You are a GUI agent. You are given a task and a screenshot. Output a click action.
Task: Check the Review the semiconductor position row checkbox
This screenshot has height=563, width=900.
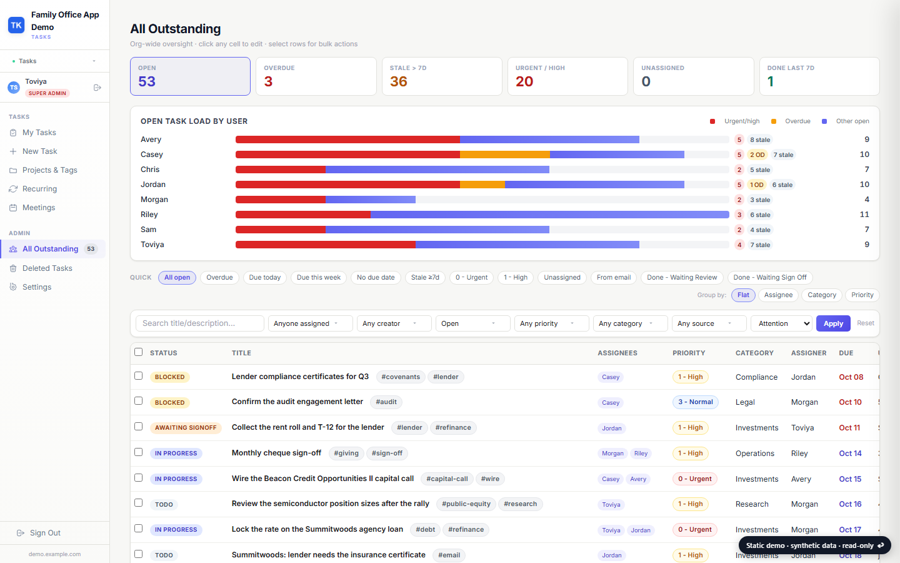tap(138, 503)
